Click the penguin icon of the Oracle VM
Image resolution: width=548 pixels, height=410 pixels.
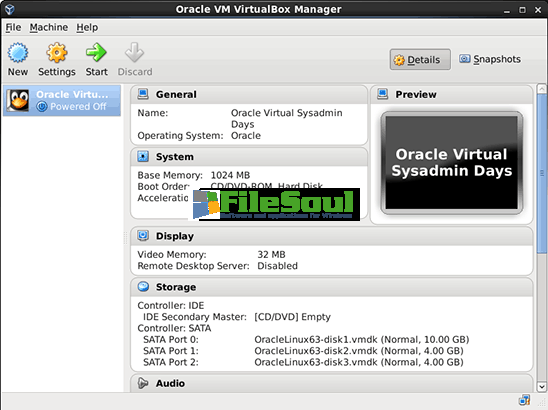click(18, 100)
